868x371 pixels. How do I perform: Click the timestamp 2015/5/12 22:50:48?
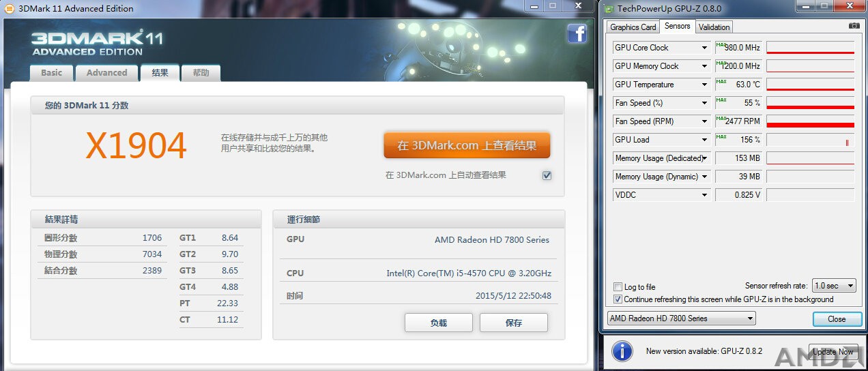click(x=513, y=296)
